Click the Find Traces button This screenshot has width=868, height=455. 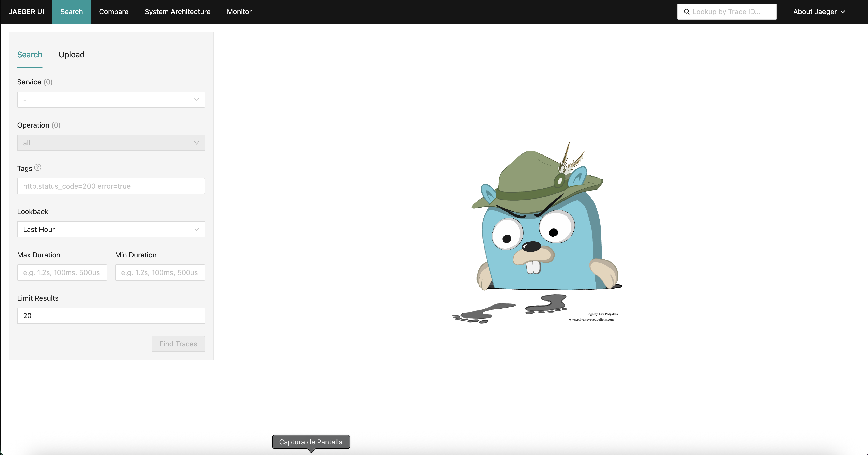pyautogui.click(x=178, y=344)
